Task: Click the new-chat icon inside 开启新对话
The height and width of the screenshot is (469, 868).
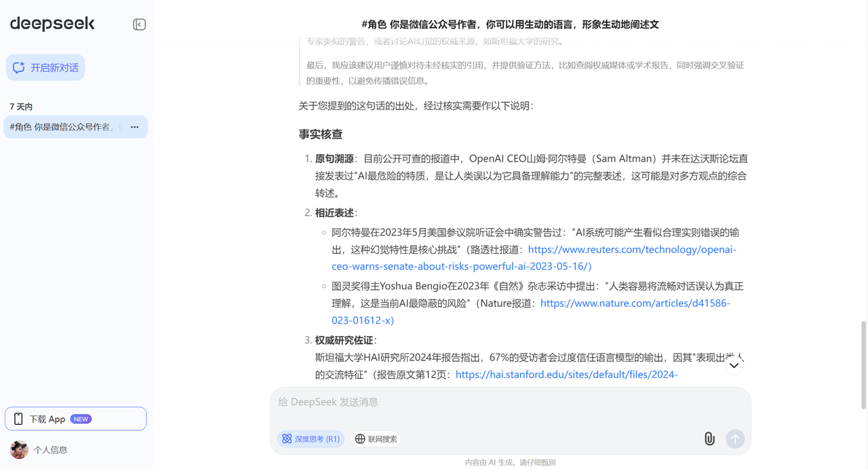Action: tap(19, 67)
